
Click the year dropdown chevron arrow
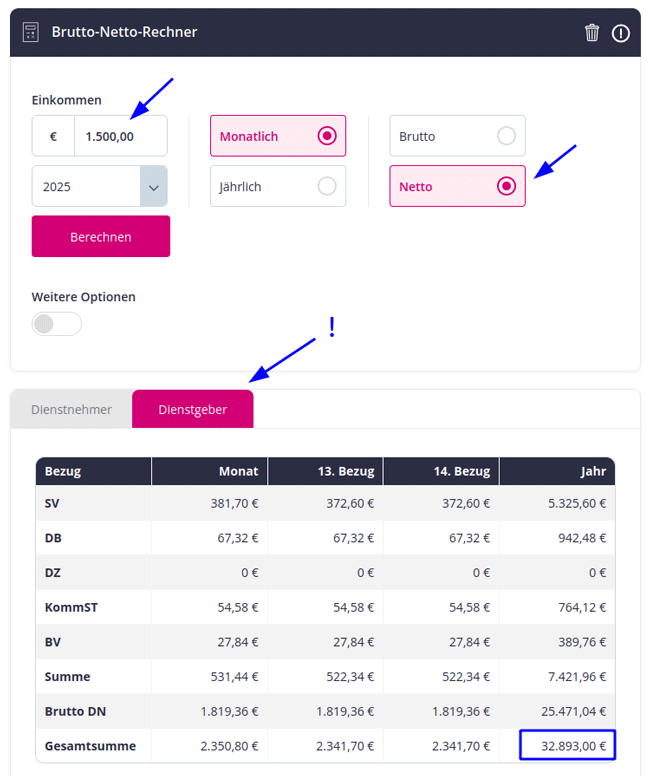(153, 187)
